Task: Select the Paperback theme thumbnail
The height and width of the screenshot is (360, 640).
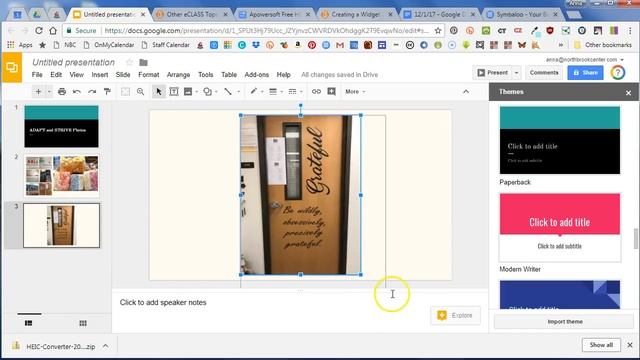Action: tap(560, 140)
